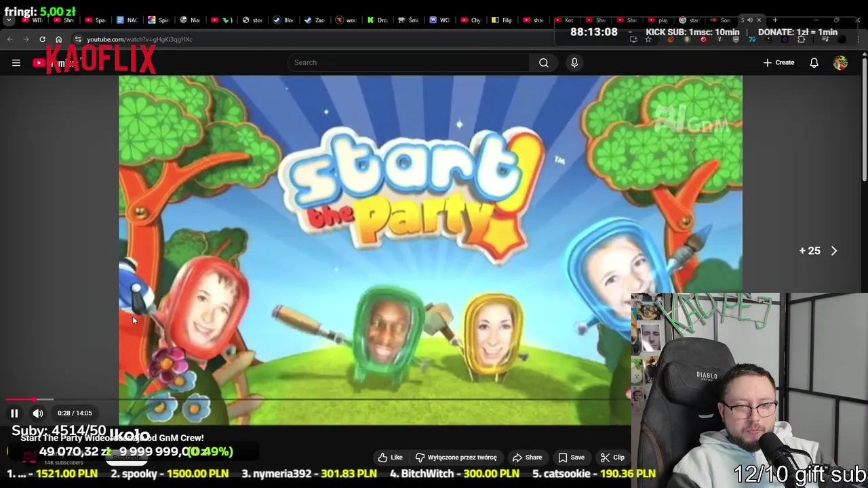Switch to the Kot YouTube tab

(x=564, y=20)
